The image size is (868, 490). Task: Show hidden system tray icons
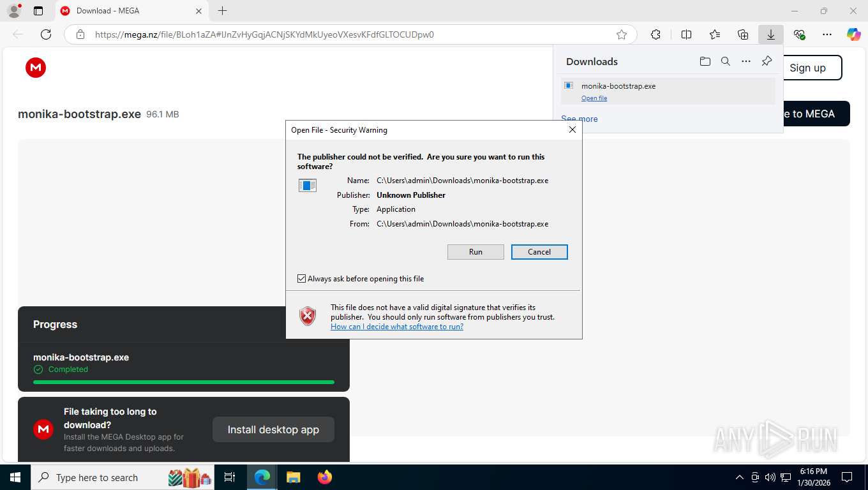point(740,477)
